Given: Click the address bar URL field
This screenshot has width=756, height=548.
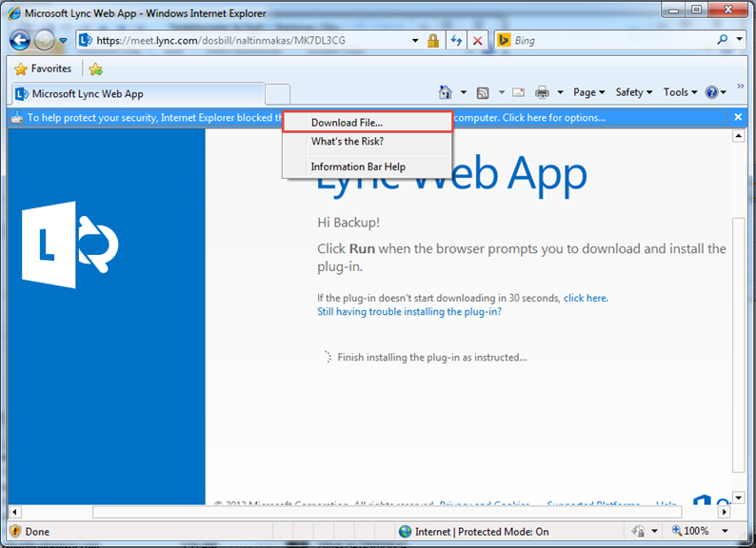Looking at the screenshot, I should 249,41.
